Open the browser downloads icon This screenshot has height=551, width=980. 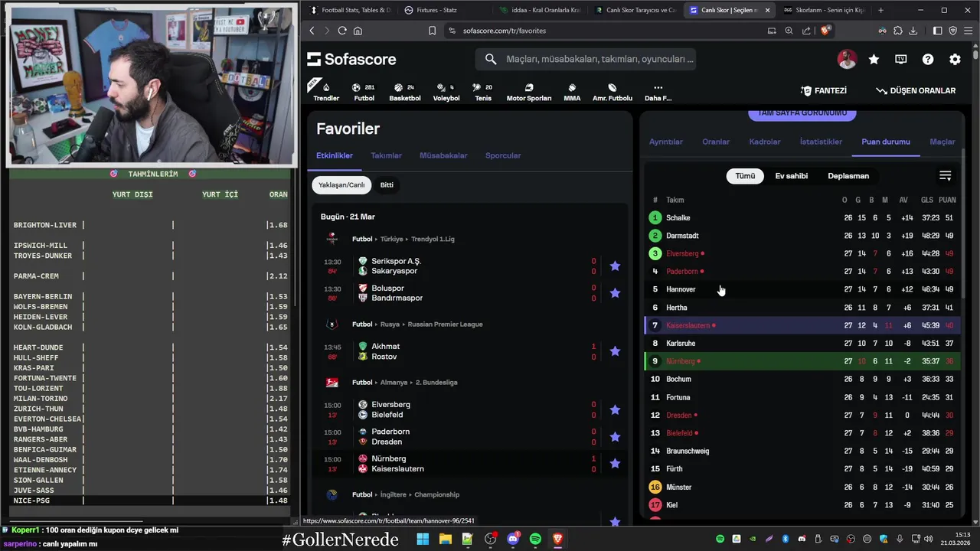click(x=913, y=31)
